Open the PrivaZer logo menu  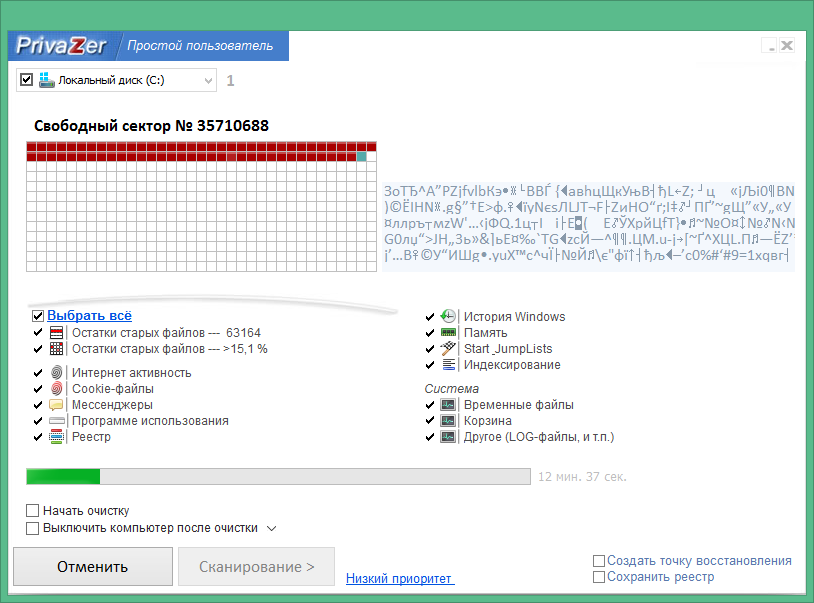(62, 46)
